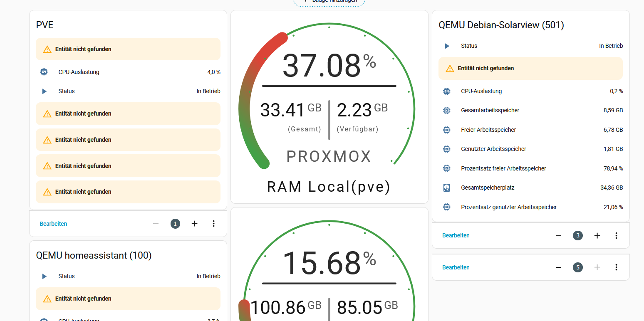Click Bearbeiten under the Debian-Solarview card
Viewport: 644px width, 321px height.
[x=456, y=235]
